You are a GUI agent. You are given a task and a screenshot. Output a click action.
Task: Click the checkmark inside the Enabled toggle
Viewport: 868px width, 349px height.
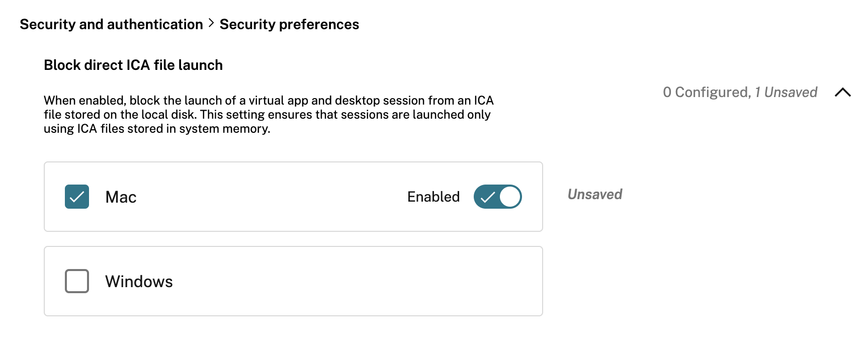[x=487, y=197]
